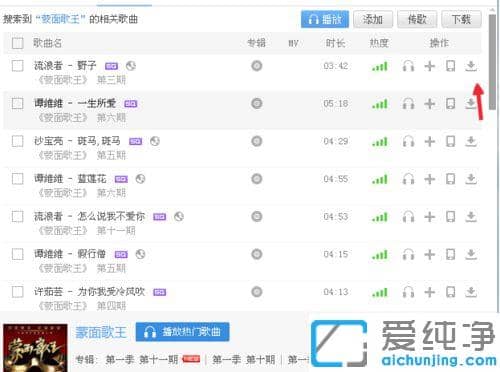Screen dimensions: 500x372
Task: Add 沙宝亮 - 斑马,斑马 to playlist
Action: 429,141
